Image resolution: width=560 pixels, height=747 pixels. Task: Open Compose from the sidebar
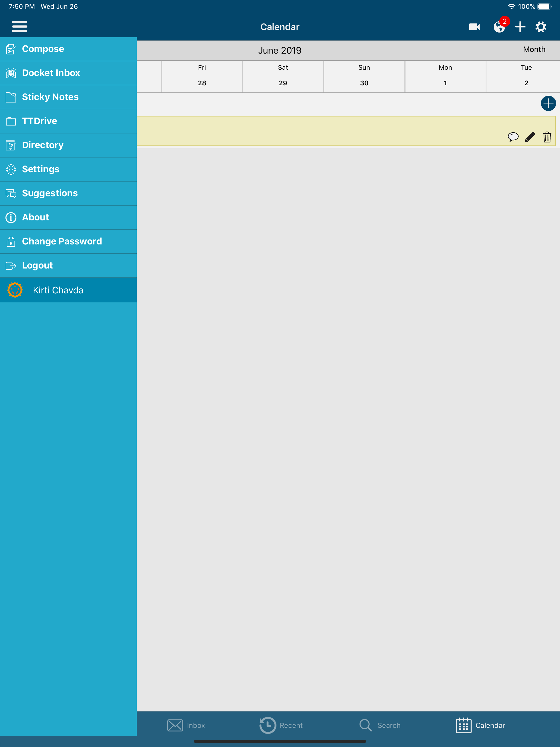pyautogui.click(x=68, y=49)
